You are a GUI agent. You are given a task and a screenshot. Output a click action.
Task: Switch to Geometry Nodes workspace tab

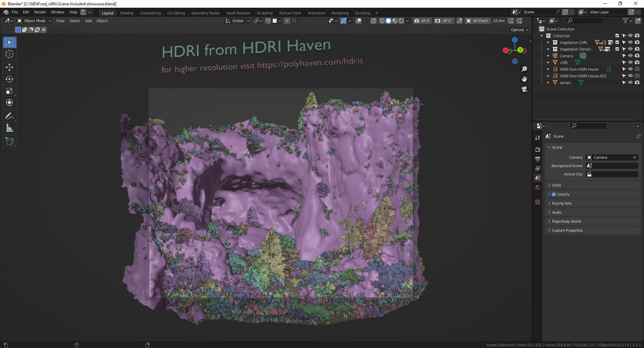point(206,13)
